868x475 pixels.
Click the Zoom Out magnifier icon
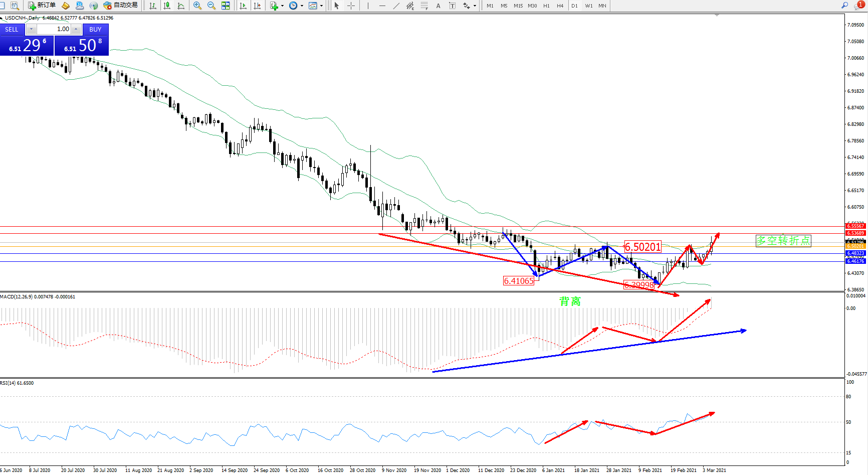(211, 6)
